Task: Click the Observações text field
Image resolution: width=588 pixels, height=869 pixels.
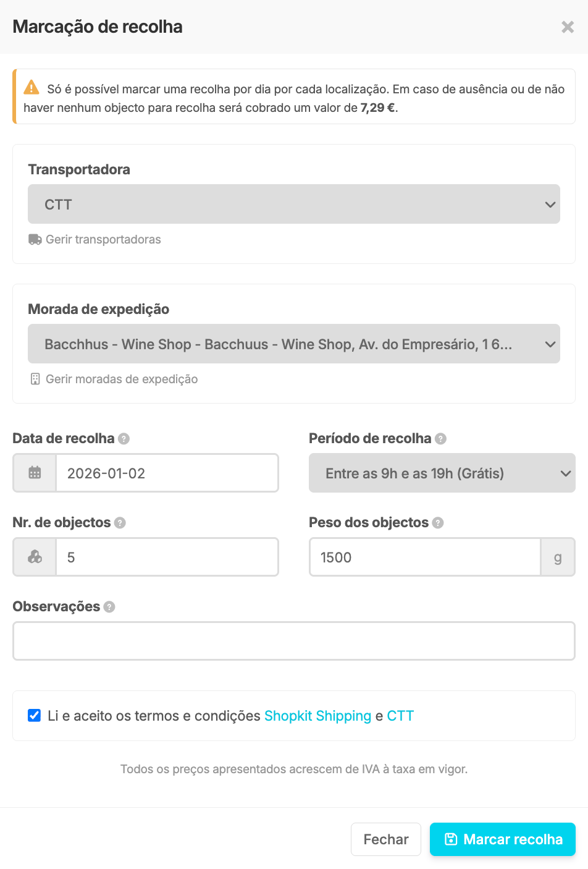Action: tap(294, 641)
